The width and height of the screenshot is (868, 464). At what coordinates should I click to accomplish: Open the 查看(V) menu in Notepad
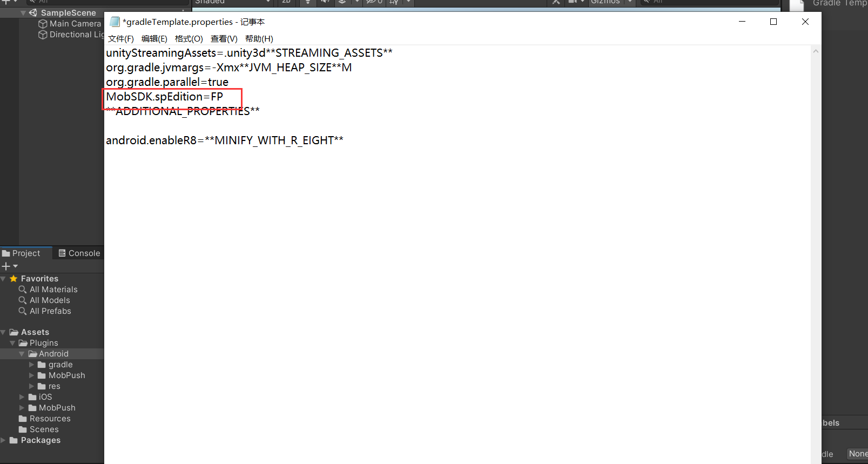pyautogui.click(x=224, y=39)
